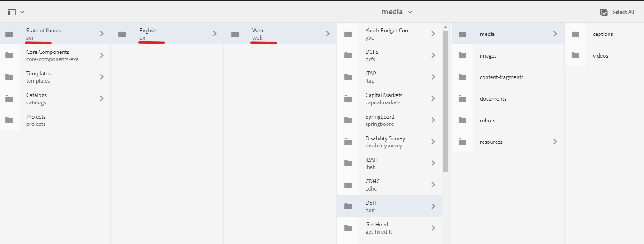Click the folder list vertical scrollbar
This screenshot has height=244, width=644.
tap(445, 101)
